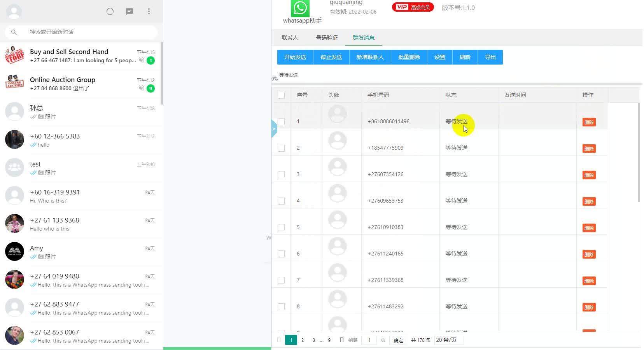Go to page 2 in pagination
This screenshot has width=644, height=350.
pyautogui.click(x=303, y=340)
